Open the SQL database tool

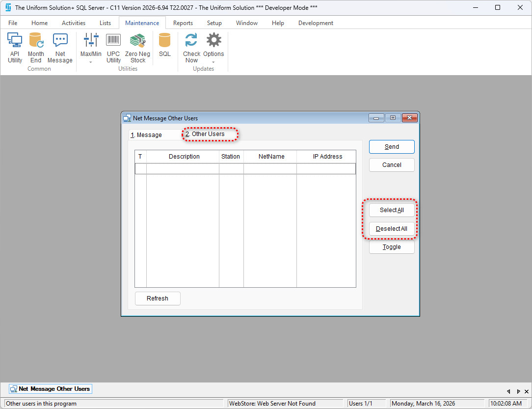[x=165, y=45]
